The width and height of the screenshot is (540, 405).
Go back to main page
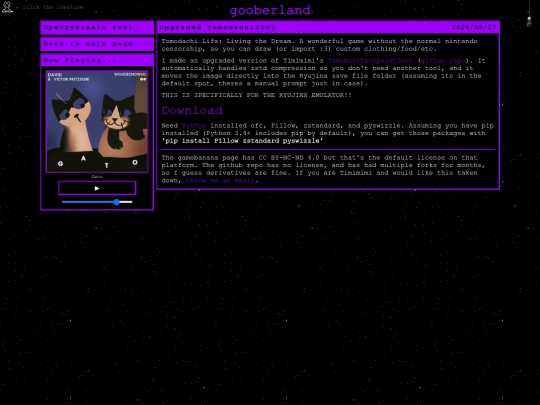(97, 44)
